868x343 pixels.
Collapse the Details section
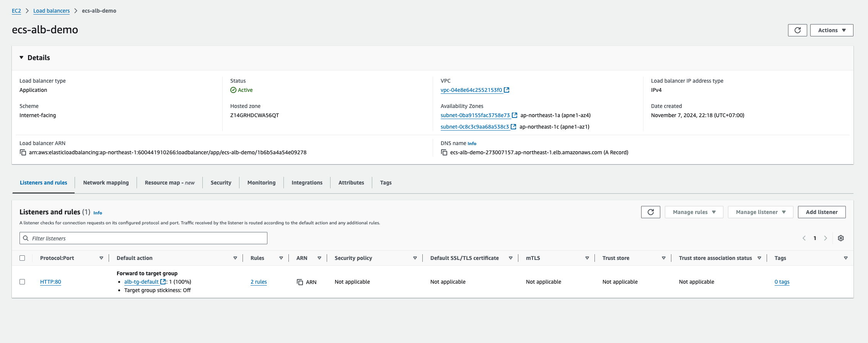point(21,57)
